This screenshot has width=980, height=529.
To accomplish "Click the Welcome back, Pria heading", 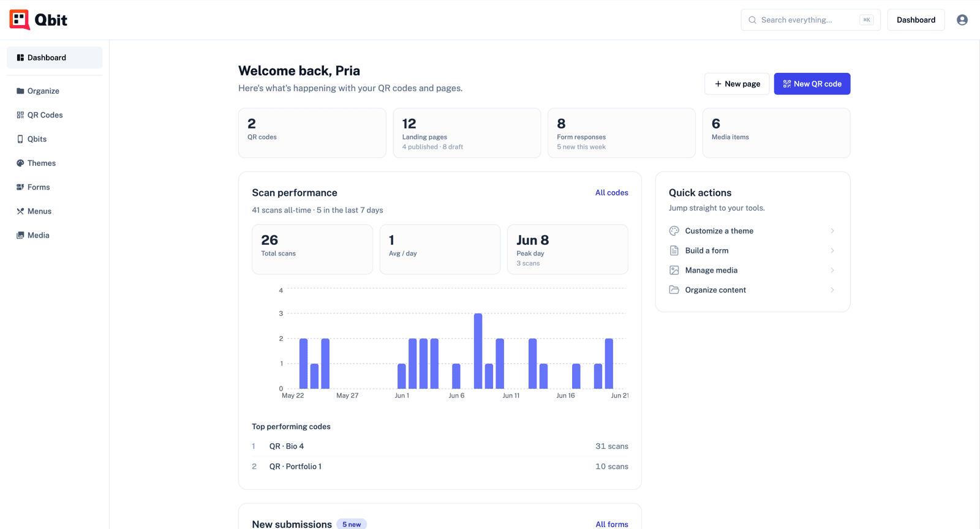I will (299, 71).
